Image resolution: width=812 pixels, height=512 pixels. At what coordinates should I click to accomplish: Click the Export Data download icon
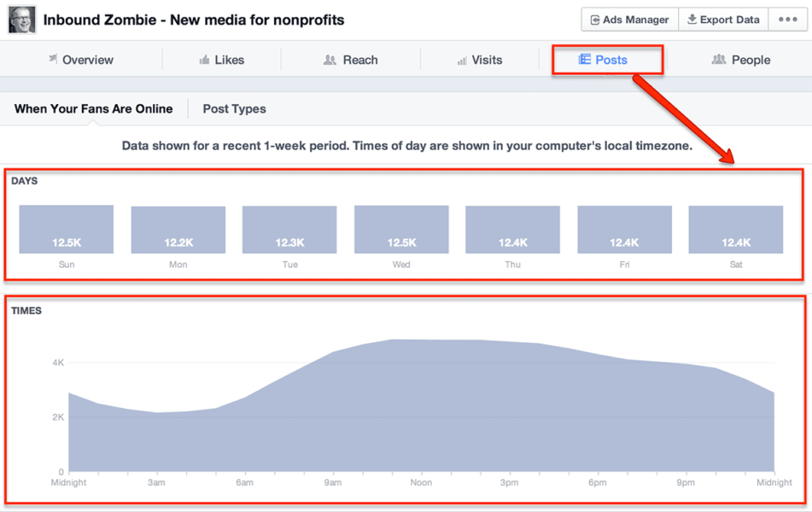click(x=692, y=18)
